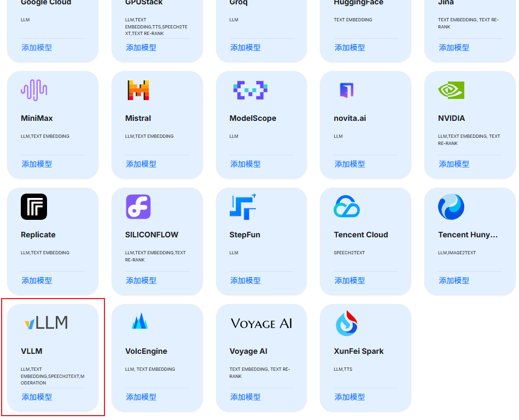Click the SILICONFLOW purple logo

tap(138, 207)
